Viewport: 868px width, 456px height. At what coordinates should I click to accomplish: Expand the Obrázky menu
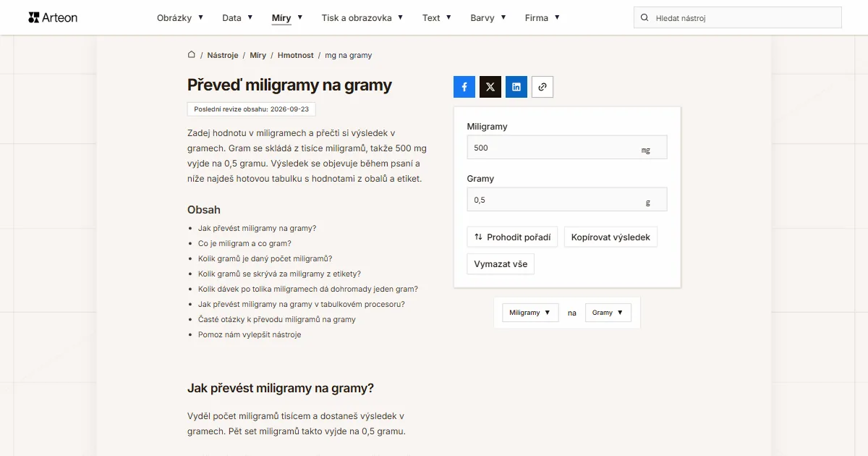180,17
